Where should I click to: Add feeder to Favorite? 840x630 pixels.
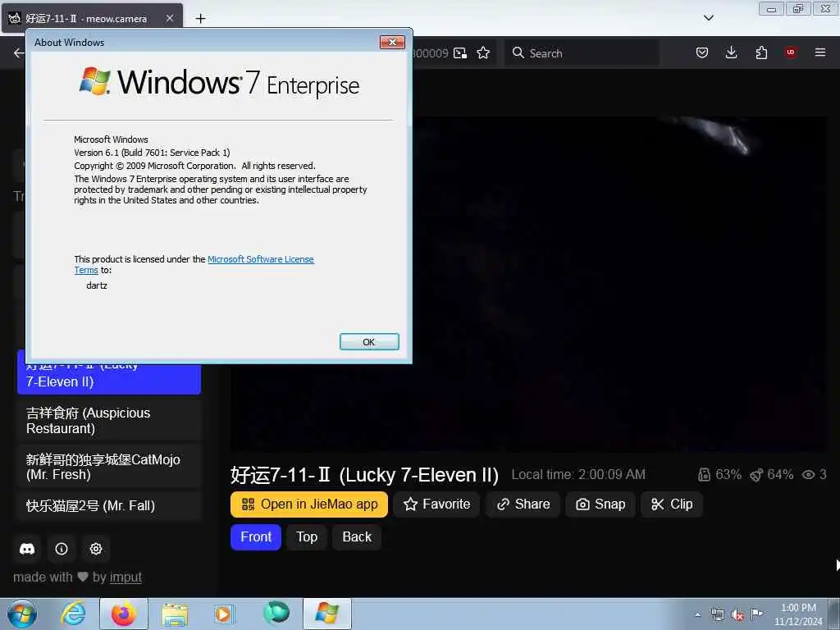coord(437,504)
